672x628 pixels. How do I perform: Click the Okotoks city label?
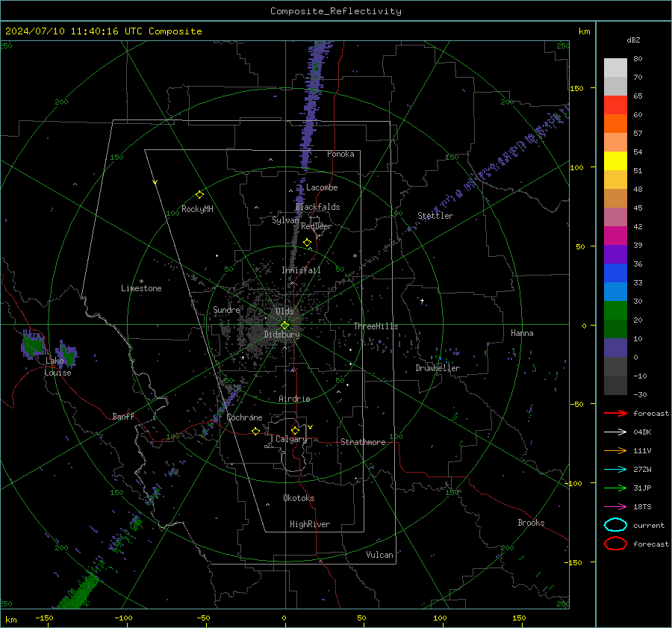click(299, 498)
